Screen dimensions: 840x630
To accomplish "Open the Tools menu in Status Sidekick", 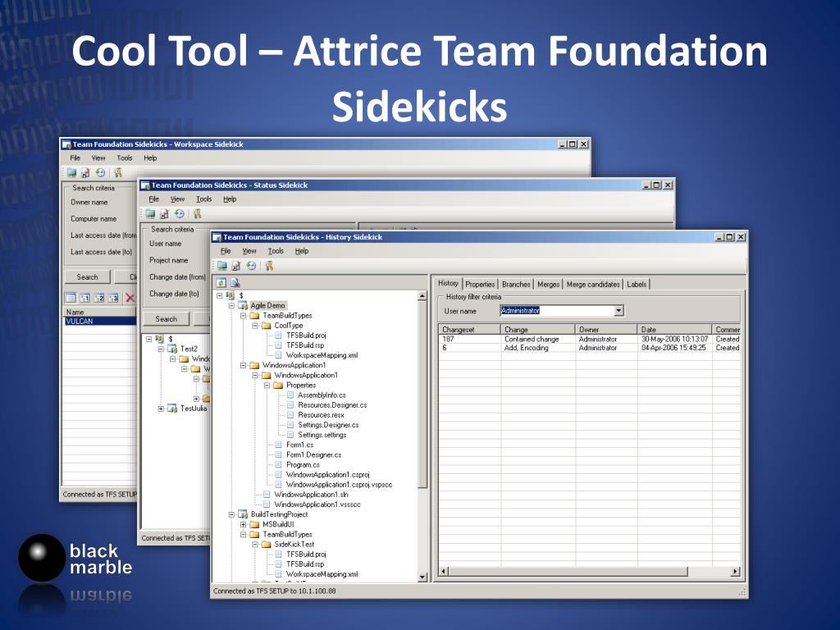I will coord(203,199).
